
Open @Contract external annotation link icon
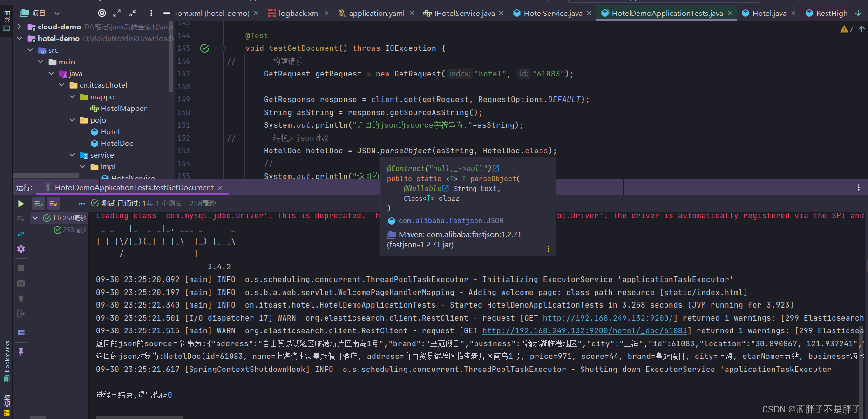pyautogui.click(x=496, y=168)
